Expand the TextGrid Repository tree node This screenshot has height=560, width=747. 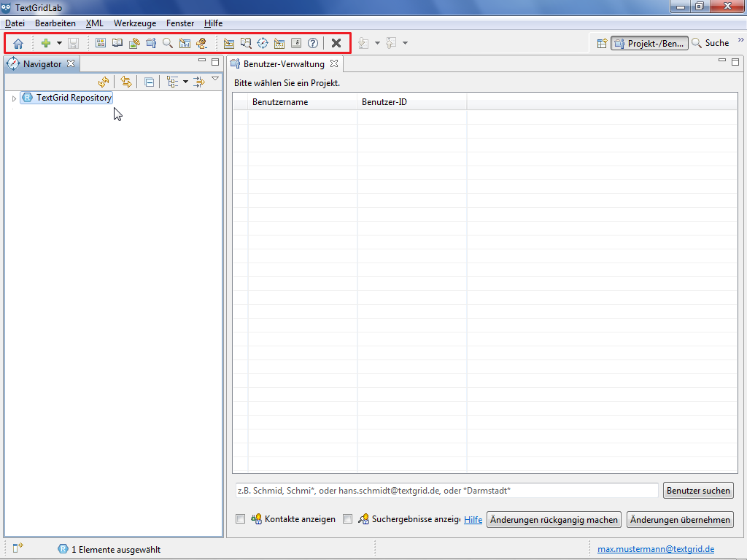tap(14, 98)
